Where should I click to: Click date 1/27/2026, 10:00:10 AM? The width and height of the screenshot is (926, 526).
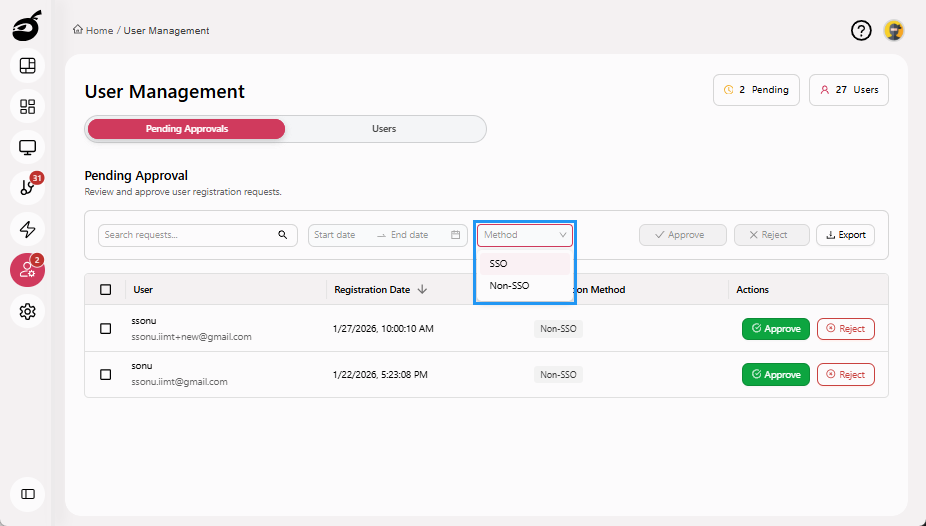[x=383, y=328]
